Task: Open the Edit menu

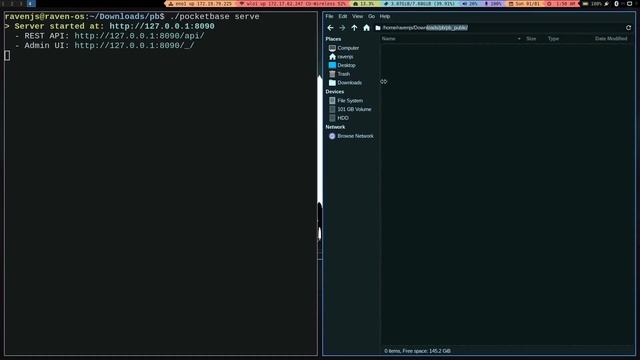Action: [342, 16]
